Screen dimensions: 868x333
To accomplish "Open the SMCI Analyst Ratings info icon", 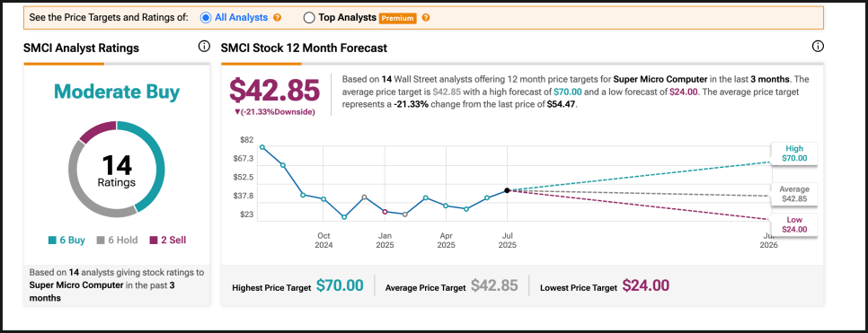I will click(204, 47).
